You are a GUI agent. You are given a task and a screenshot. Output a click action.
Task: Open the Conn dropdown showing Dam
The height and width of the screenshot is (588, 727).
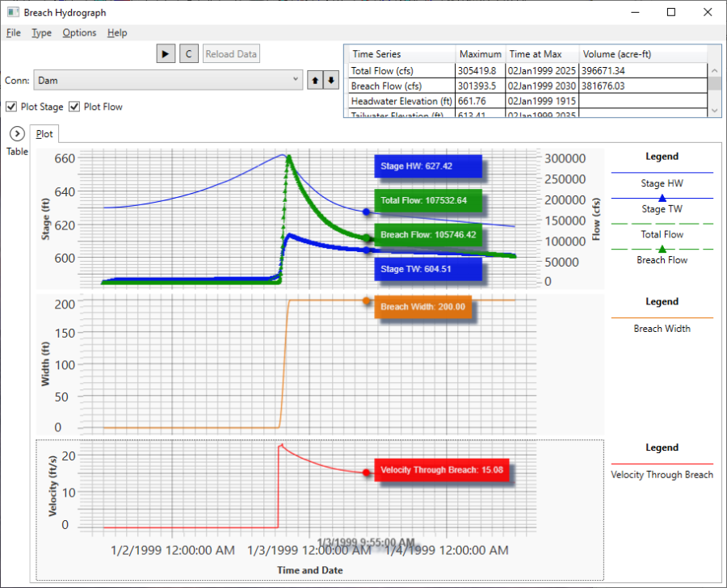pos(168,81)
